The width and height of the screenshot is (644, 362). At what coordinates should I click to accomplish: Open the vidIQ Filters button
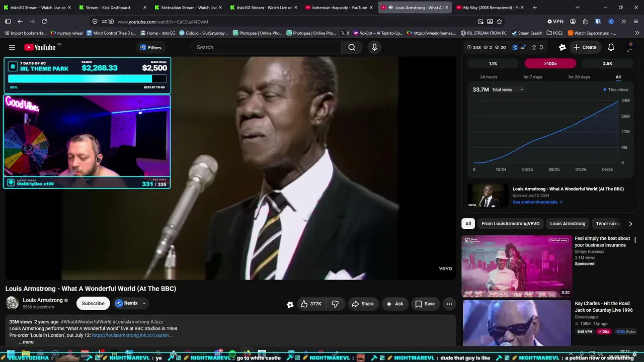tap(151, 47)
